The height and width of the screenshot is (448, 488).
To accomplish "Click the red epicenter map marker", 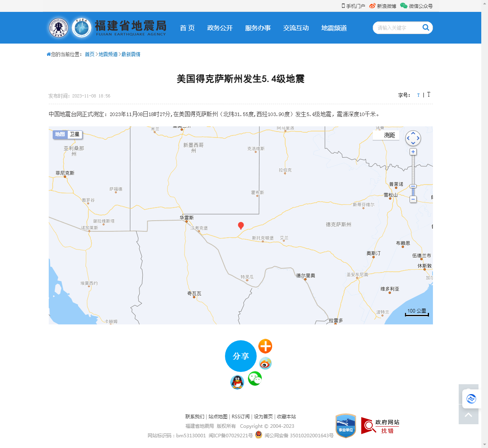I will click(x=240, y=225).
